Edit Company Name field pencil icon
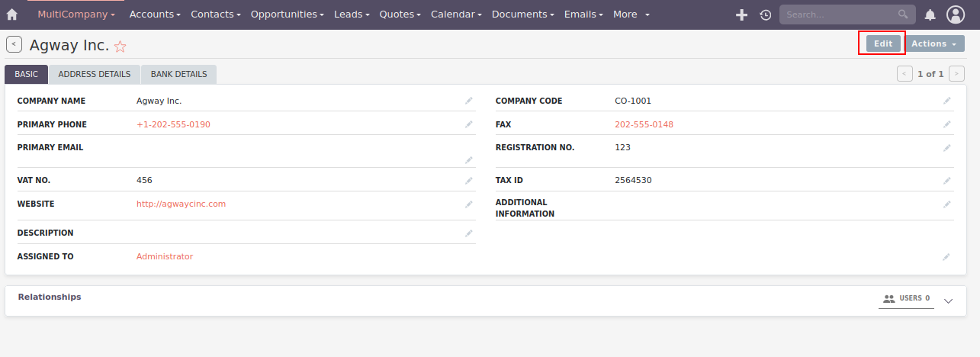The width and height of the screenshot is (980, 357). 469,101
